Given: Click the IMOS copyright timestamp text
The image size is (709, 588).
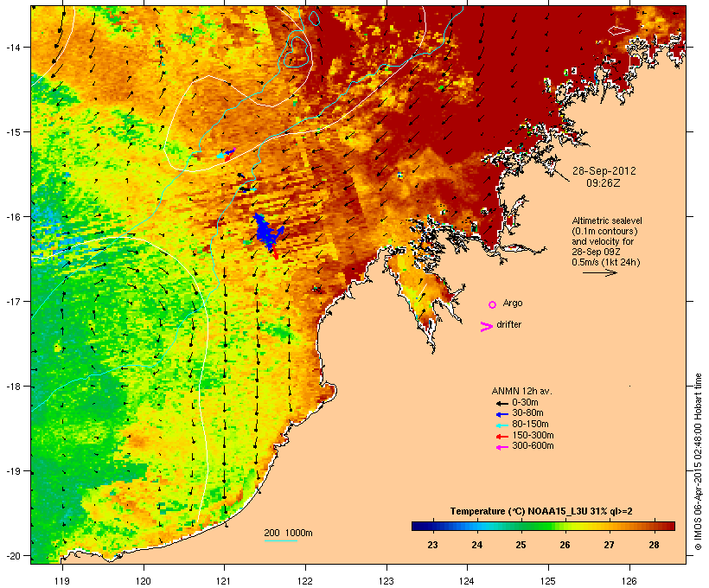Looking at the screenshot, I should [x=698, y=462].
